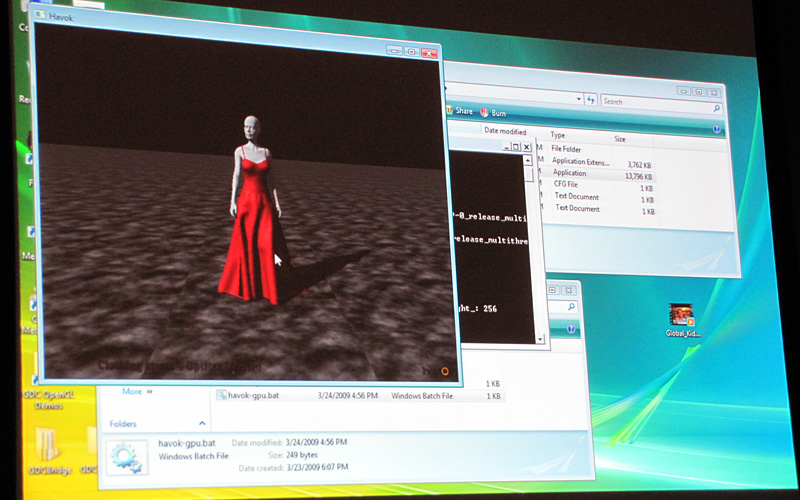Minimize the Havok demo window
Screen dimensions: 800x500
(394, 51)
